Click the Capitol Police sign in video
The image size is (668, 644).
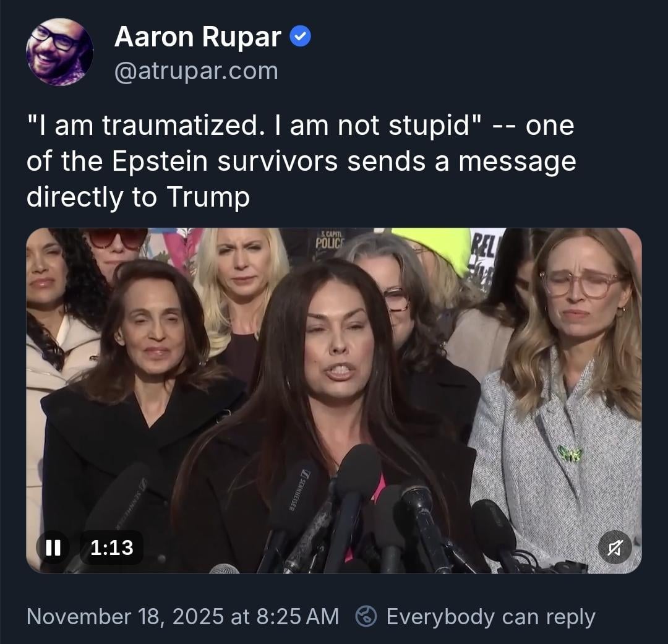pos(329,240)
